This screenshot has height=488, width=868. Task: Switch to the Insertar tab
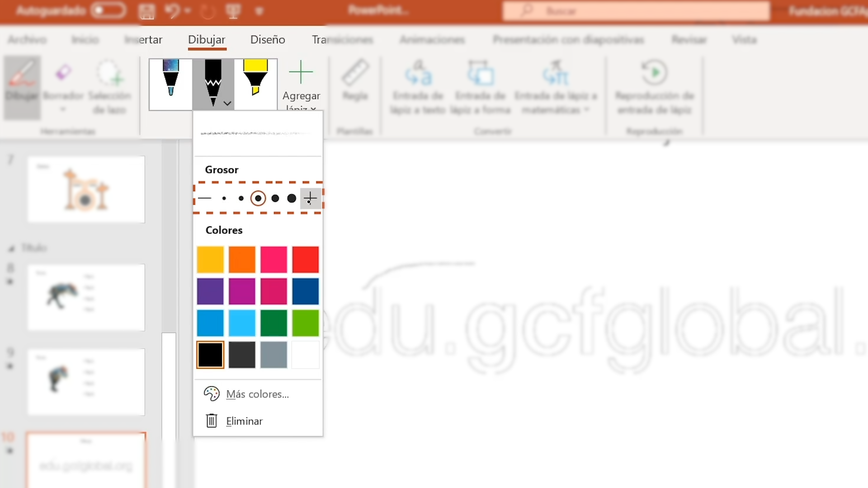(143, 40)
